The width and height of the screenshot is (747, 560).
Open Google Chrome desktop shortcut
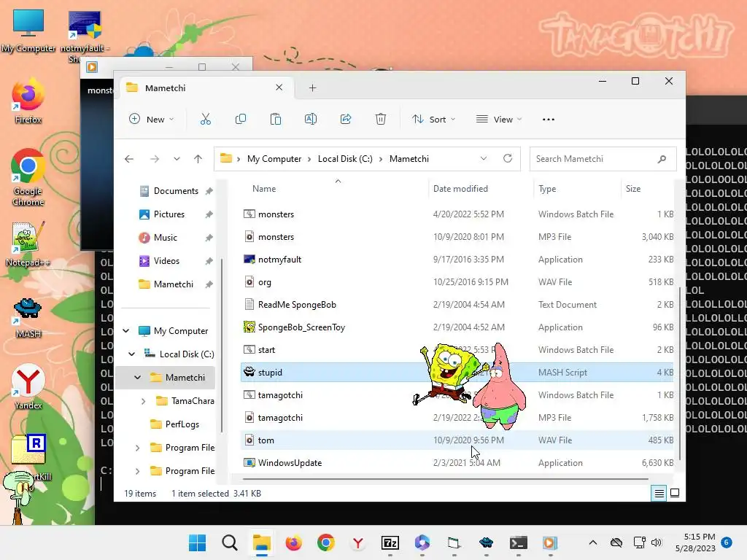coord(28,177)
